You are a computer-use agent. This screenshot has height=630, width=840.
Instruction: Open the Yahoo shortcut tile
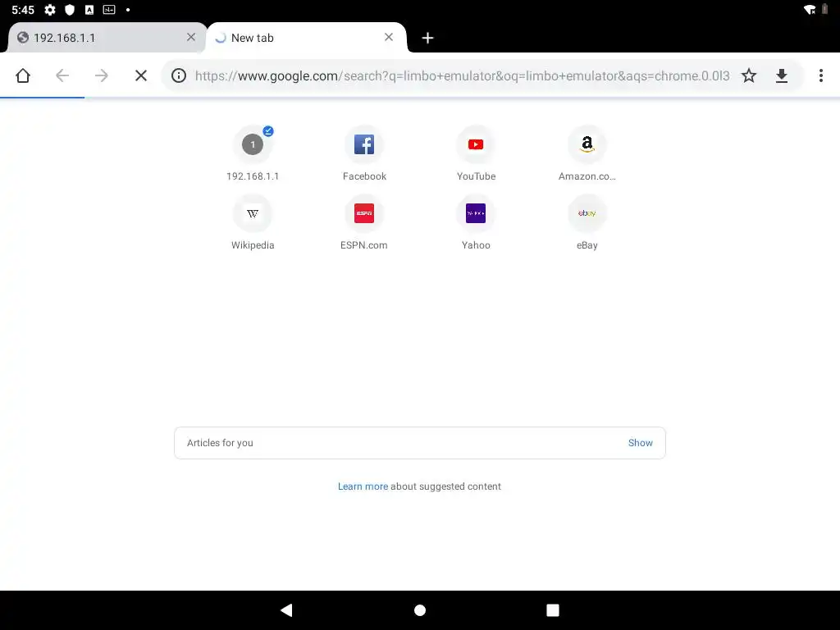[476, 222]
